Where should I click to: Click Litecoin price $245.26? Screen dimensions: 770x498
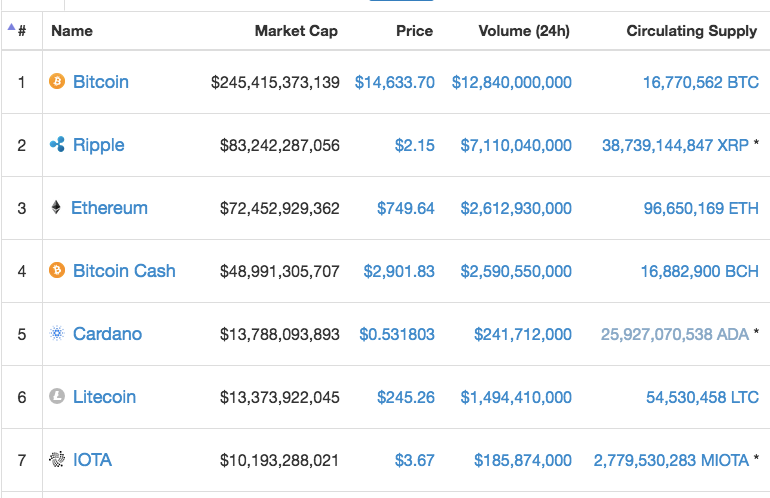click(406, 397)
